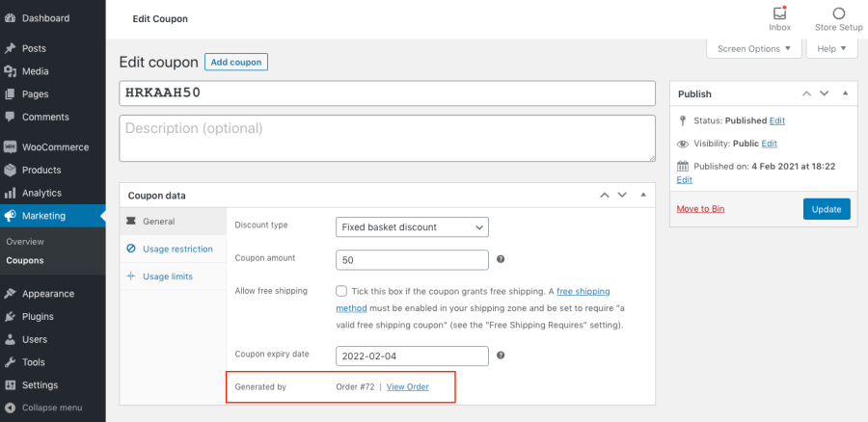This screenshot has height=422, width=868.
Task: Expand the Screen Options panel
Action: 754,48
